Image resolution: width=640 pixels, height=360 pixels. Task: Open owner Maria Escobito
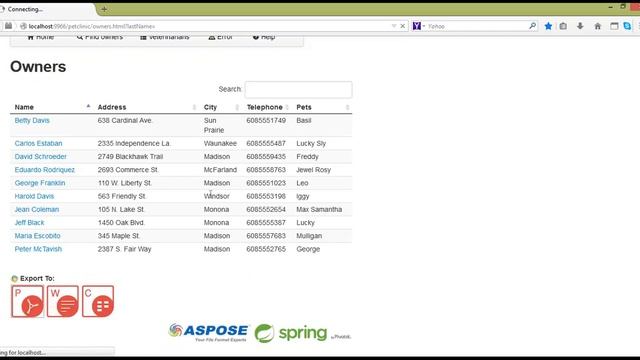pos(38,236)
